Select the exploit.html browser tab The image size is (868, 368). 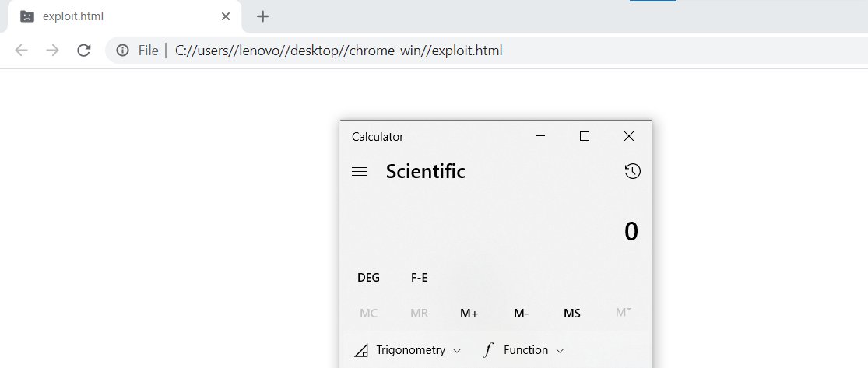117,16
